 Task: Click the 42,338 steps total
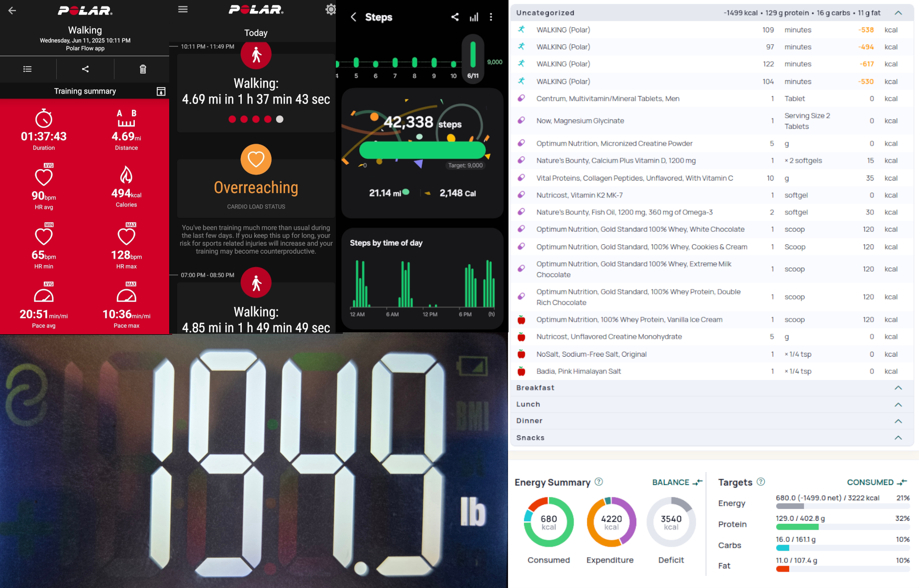422,122
